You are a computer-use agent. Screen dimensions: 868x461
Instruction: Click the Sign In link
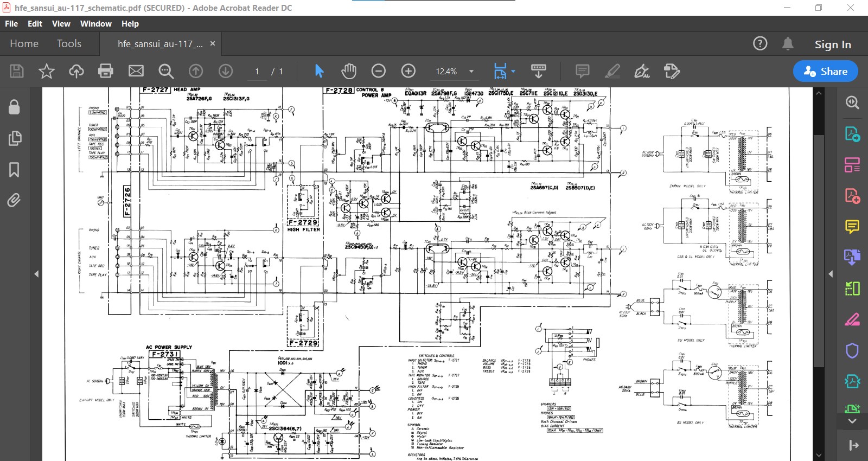pyautogui.click(x=833, y=44)
